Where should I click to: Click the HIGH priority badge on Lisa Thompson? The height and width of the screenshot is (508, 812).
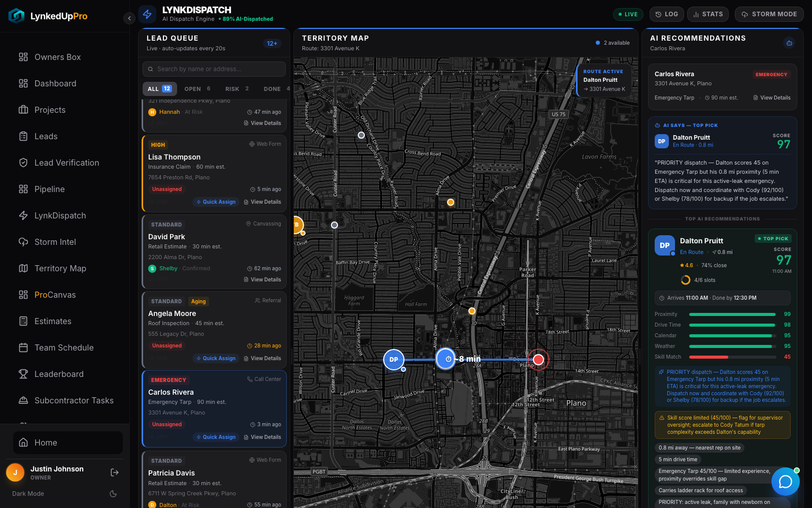tap(158, 145)
